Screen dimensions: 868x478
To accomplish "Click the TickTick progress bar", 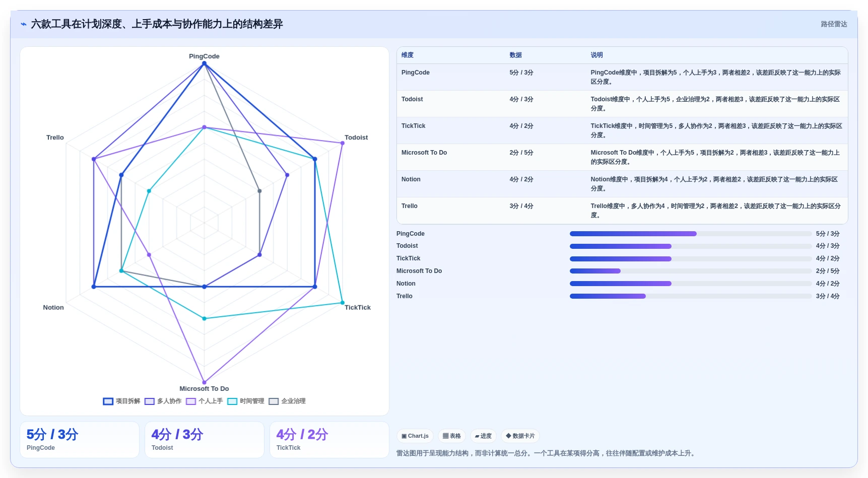I will tap(691, 259).
